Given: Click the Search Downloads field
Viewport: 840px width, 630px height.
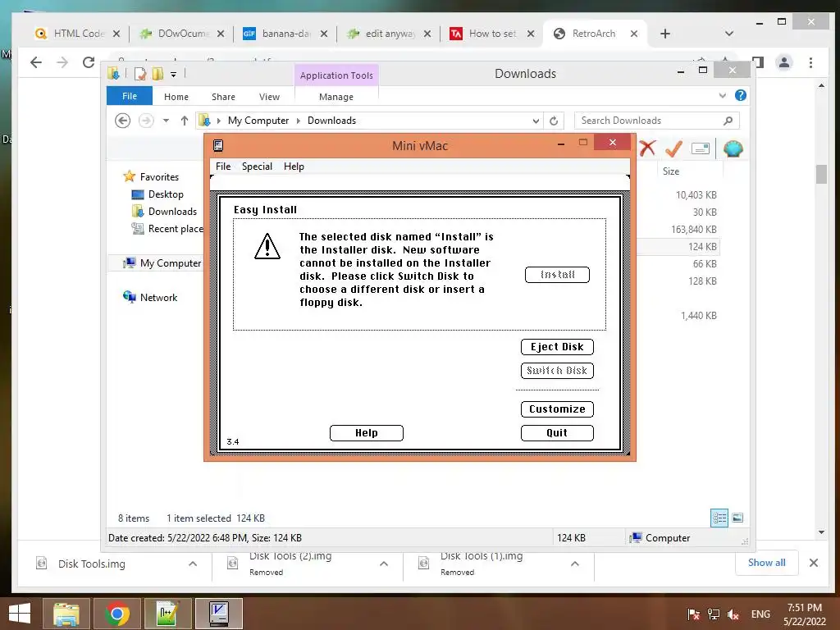Looking at the screenshot, I should click(x=656, y=121).
